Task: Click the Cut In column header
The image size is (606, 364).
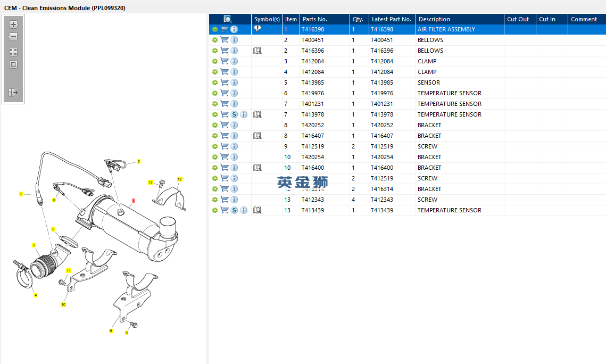Action: (x=552, y=19)
